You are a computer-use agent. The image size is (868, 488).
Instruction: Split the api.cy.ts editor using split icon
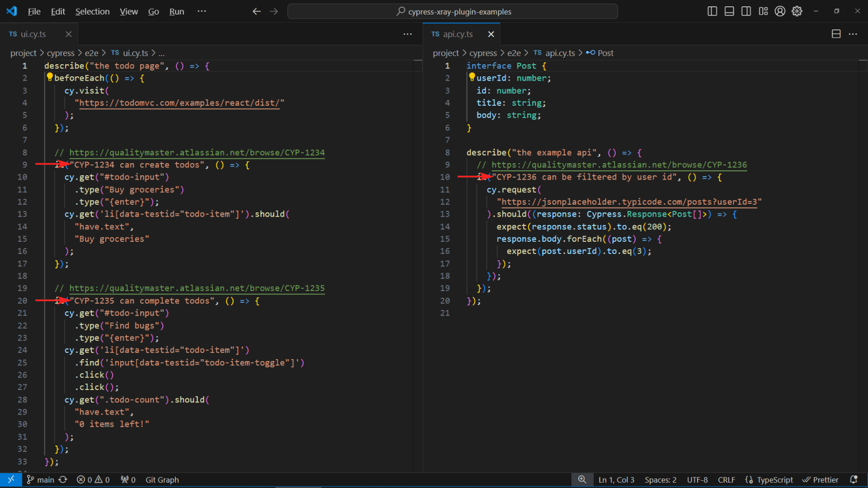[835, 34]
